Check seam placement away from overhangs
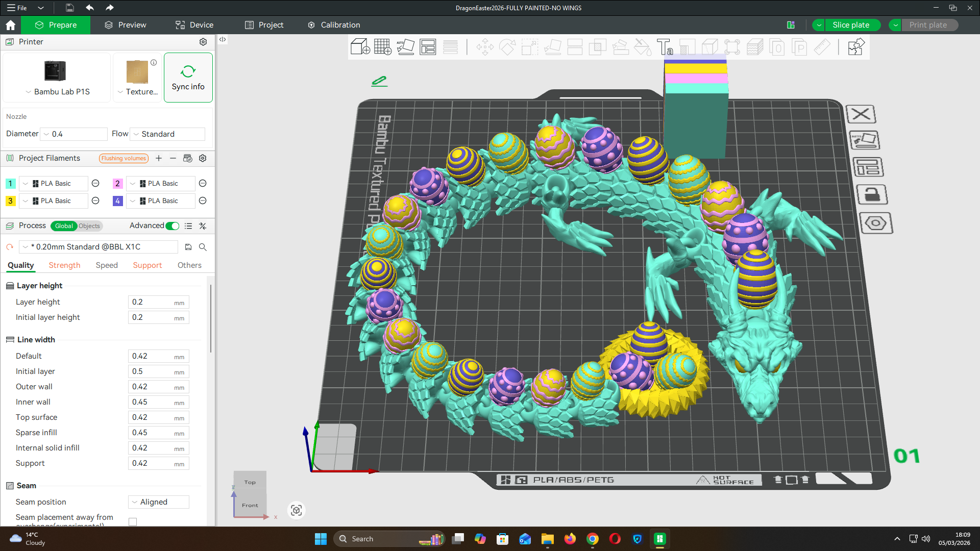980x551 pixels. pyautogui.click(x=133, y=521)
